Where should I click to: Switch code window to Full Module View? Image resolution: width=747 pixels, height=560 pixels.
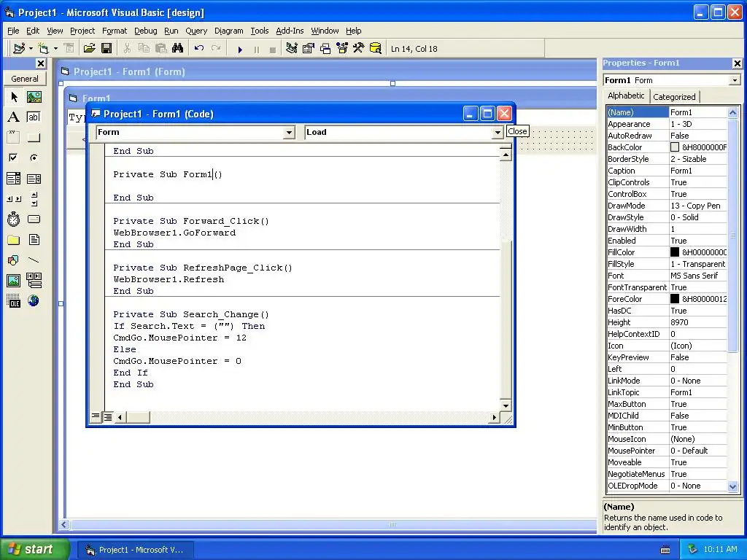[x=108, y=417]
